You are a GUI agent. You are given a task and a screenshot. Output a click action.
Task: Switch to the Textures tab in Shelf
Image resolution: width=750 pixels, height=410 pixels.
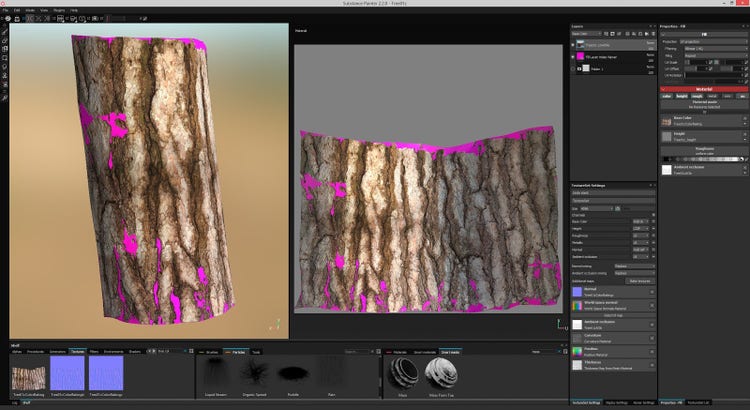click(x=77, y=352)
